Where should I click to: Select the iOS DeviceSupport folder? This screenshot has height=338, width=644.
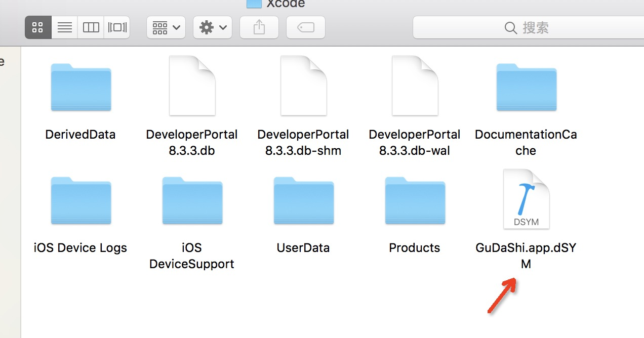pyautogui.click(x=192, y=201)
